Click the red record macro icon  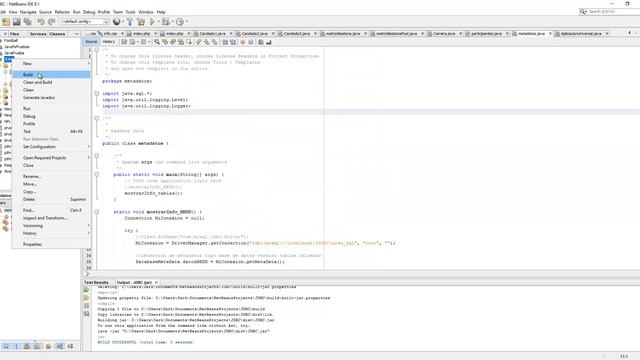coord(243,42)
